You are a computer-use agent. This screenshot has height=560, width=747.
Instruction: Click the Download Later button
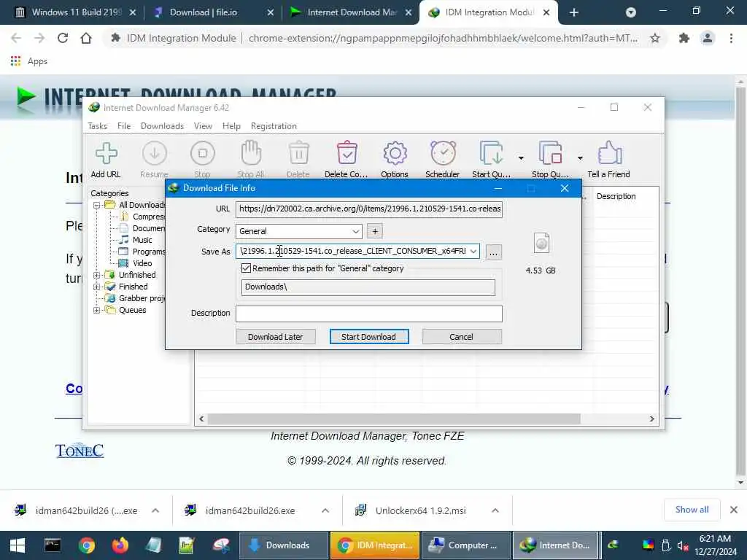pos(275,337)
